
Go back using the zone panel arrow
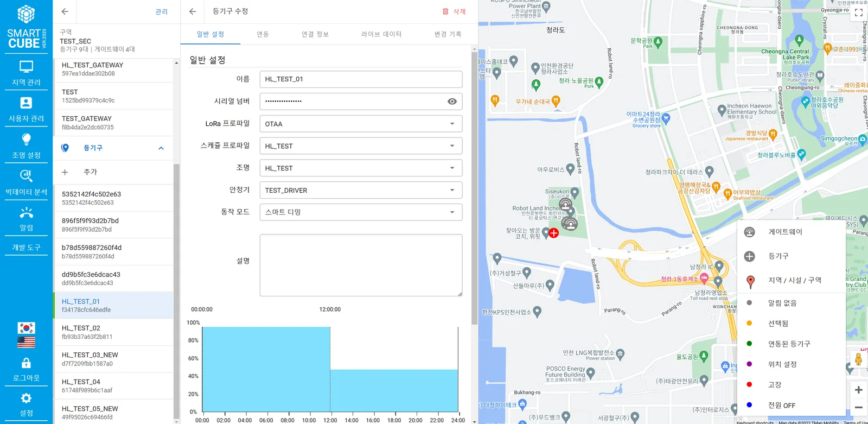coord(65,11)
